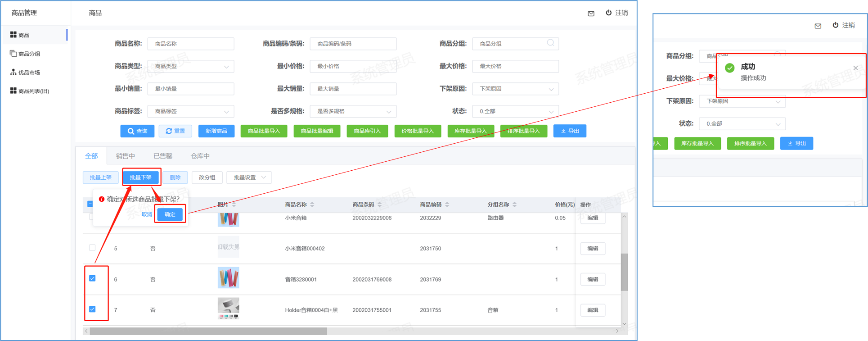Screen dimensions: 868x341
Task: Uncheck the checkbox for row 6
Action: 92,278
